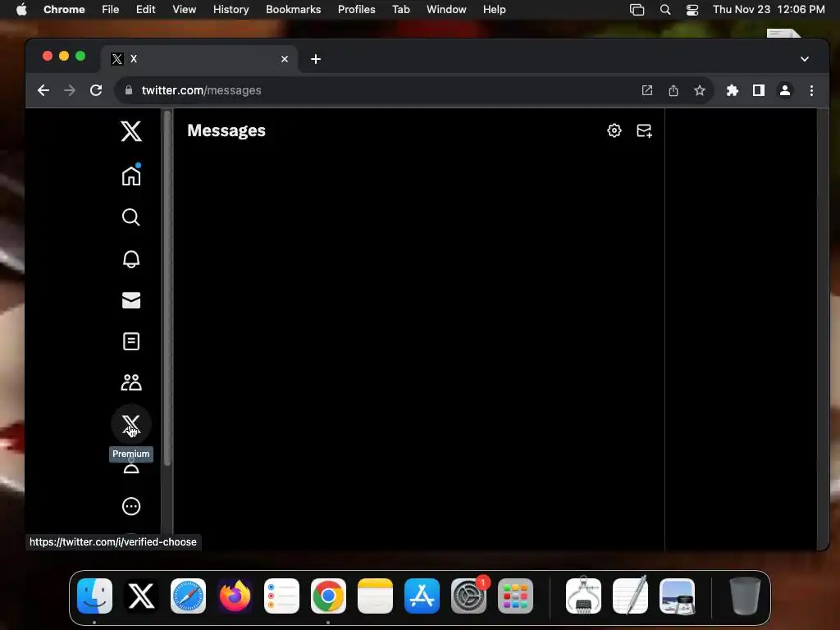Bookmark this tab with star icon

click(x=700, y=90)
